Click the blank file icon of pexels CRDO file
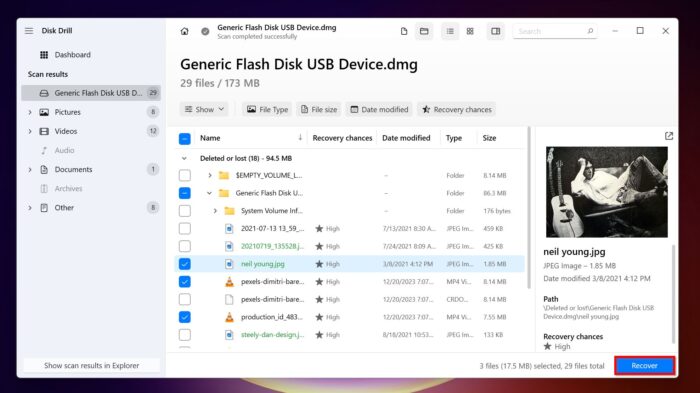The width and height of the screenshot is (700, 393). coord(229,299)
